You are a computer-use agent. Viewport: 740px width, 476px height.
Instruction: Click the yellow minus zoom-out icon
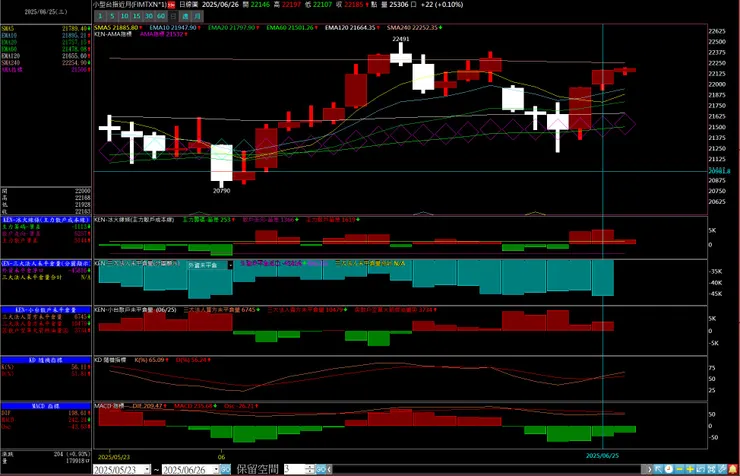coord(680,469)
